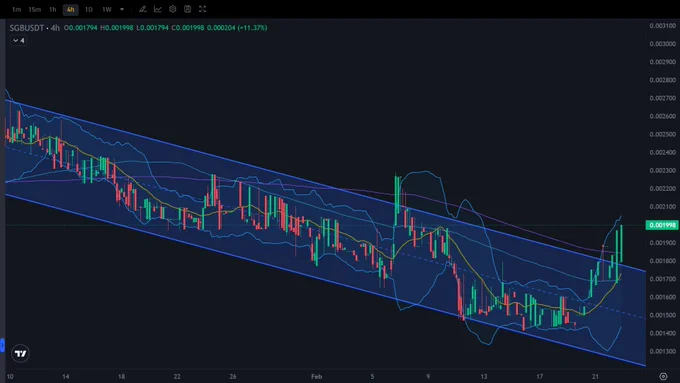
Task: Click the 17 date axis label
Action: click(539, 376)
